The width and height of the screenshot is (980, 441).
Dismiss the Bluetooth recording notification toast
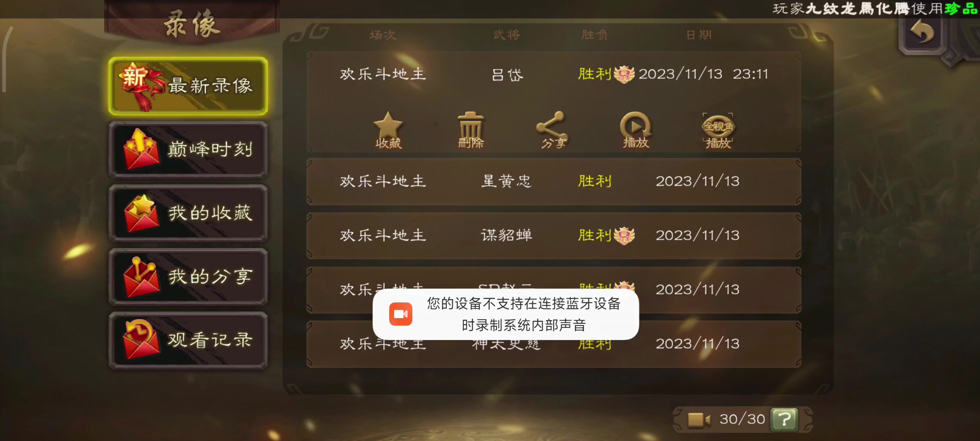(506, 314)
